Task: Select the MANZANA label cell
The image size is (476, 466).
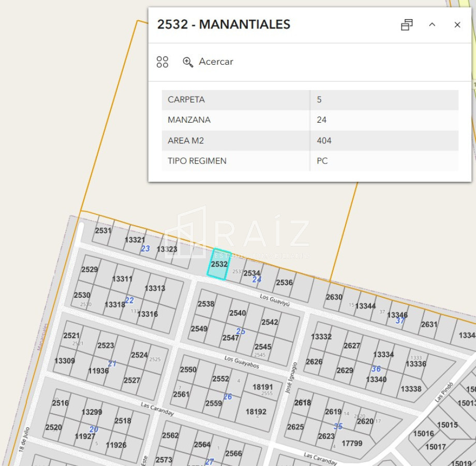Action: click(x=236, y=120)
